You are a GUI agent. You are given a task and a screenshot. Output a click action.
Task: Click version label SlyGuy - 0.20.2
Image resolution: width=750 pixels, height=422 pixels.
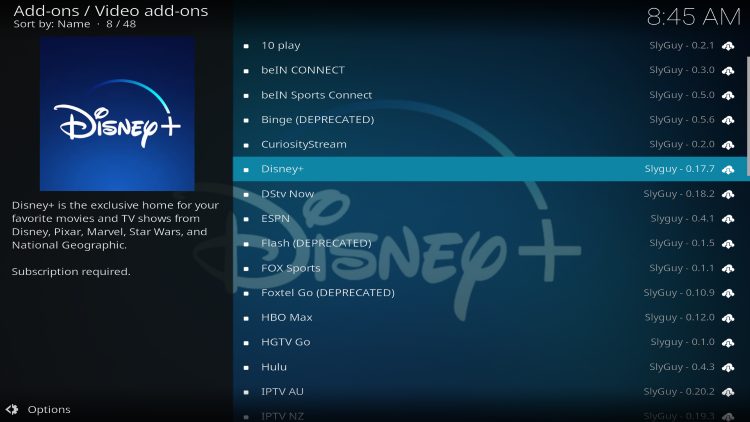(x=679, y=391)
